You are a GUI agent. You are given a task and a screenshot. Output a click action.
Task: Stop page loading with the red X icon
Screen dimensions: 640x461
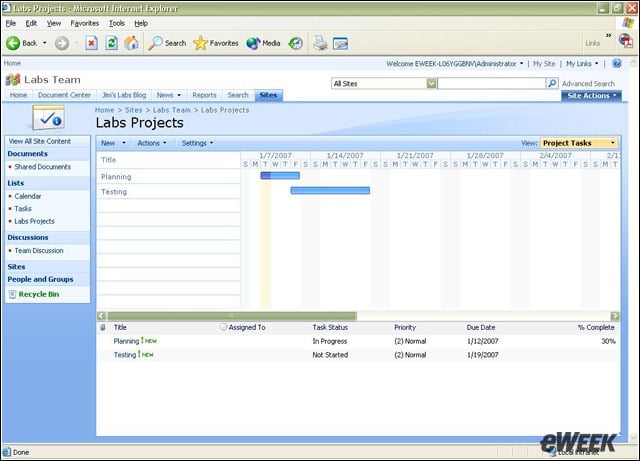[x=91, y=43]
